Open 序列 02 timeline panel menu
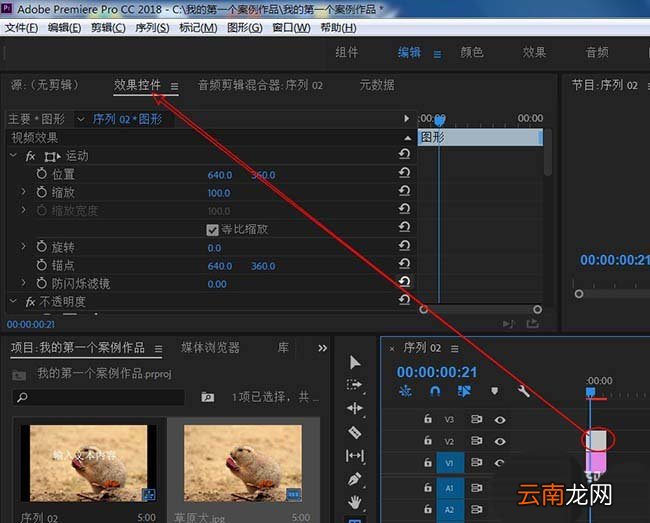Image resolution: width=650 pixels, height=523 pixels. point(455,349)
